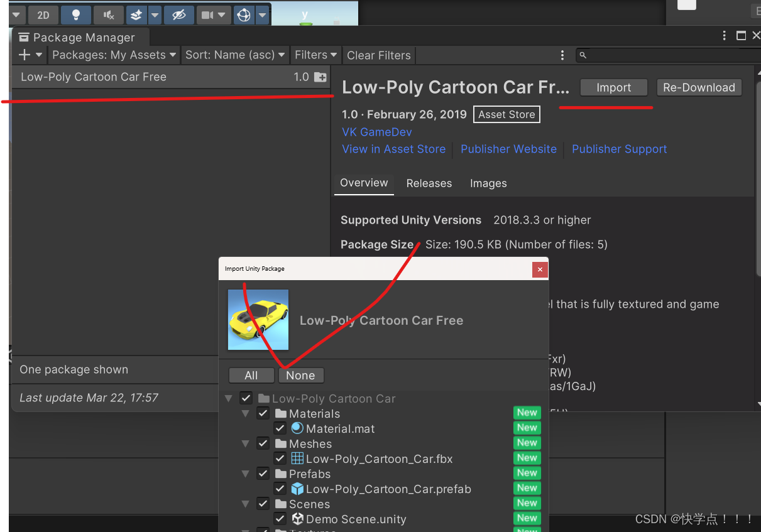
Task: Uncheck Demo Scene.unity checkbox
Action: [280, 519]
